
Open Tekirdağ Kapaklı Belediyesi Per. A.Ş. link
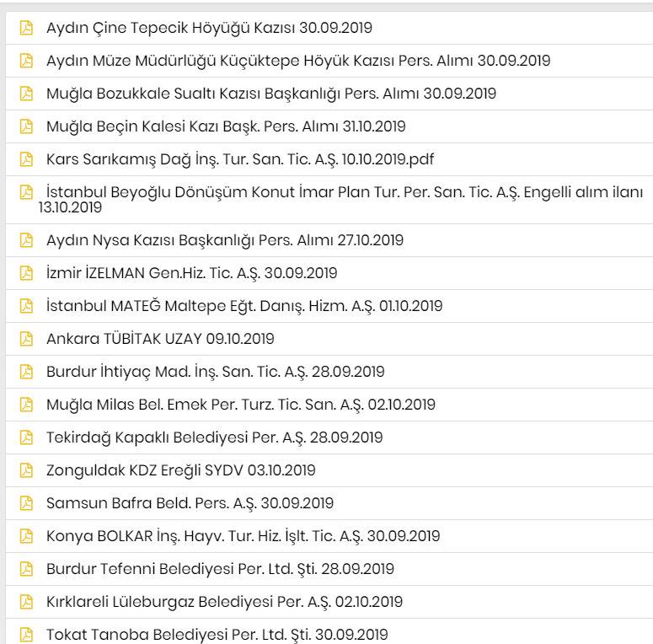point(215,437)
